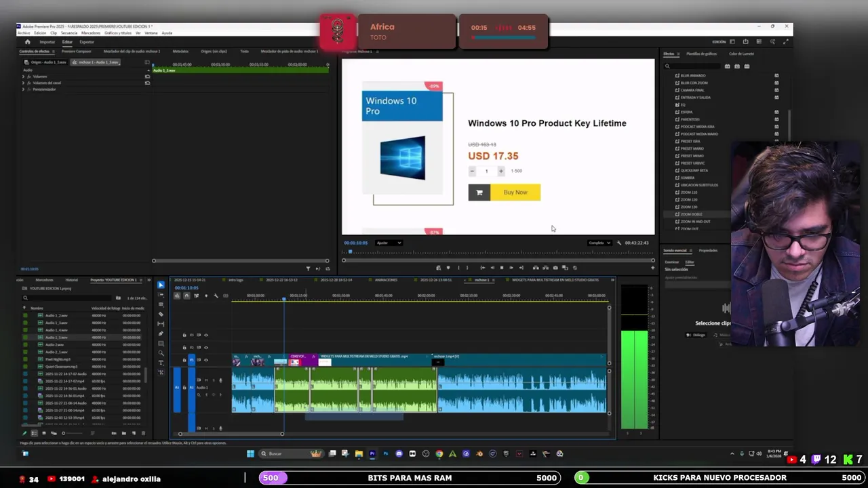Open the ANIMACIONES sequence tab
This screenshot has width=868, height=488.
tap(386, 280)
